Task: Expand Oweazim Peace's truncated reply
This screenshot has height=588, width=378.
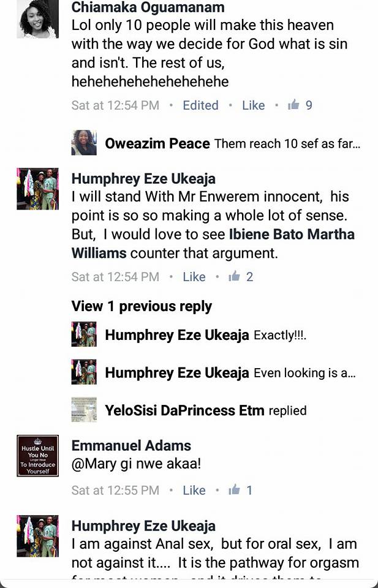Action: pyautogui.click(x=287, y=143)
